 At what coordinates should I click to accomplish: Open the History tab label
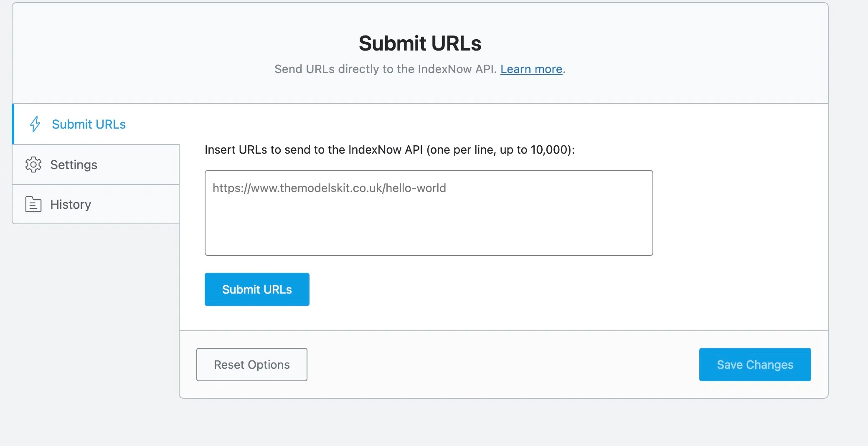71,204
